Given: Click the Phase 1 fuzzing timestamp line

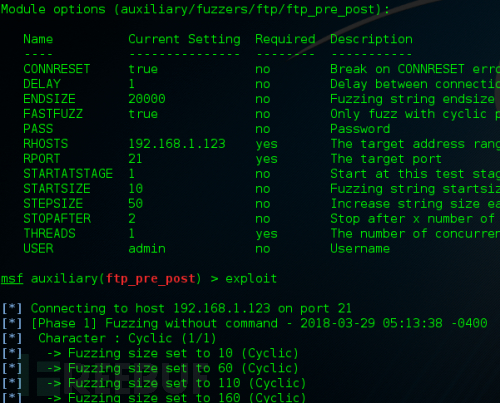Looking at the screenshot, I should (244, 323).
